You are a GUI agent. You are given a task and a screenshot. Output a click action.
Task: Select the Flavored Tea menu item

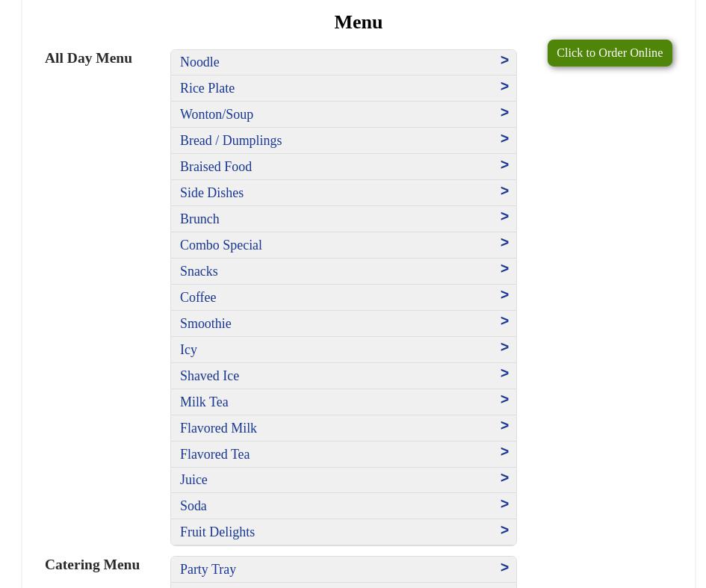pos(215,454)
